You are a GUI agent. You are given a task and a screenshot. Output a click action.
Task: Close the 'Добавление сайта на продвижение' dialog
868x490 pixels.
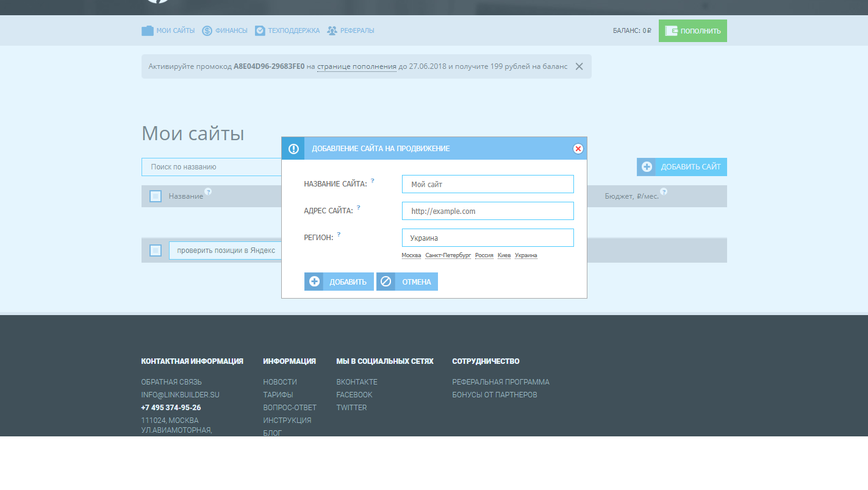pos(578,149)
